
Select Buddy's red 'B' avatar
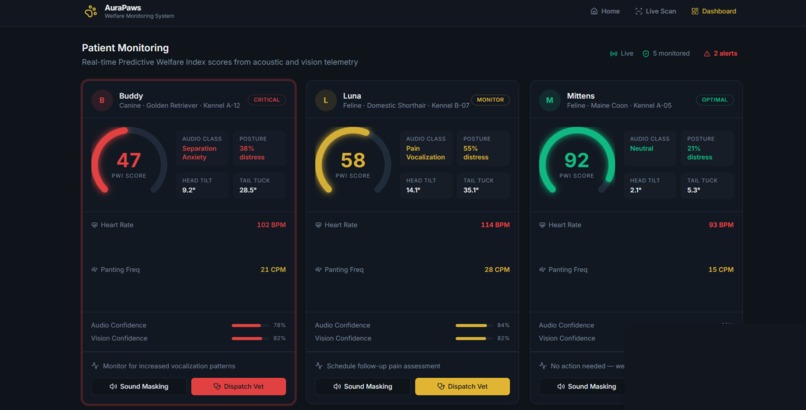[102, 100]
